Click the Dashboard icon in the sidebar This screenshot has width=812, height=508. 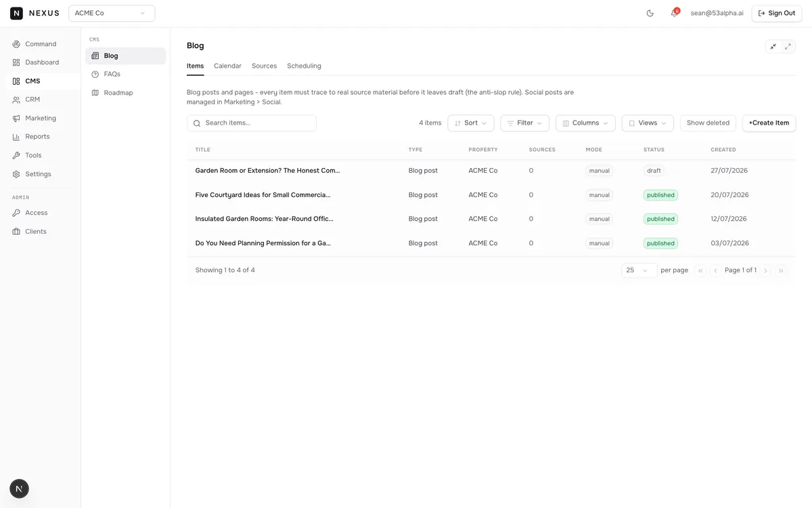16,62
